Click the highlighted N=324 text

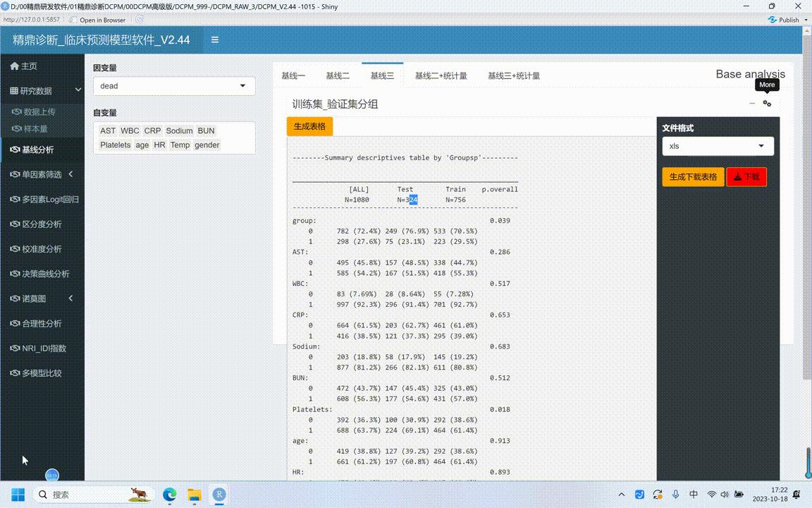407,200
